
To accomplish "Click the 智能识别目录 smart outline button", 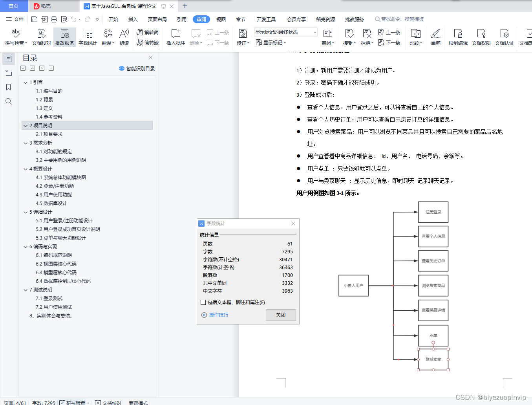I will pos(137,68).
